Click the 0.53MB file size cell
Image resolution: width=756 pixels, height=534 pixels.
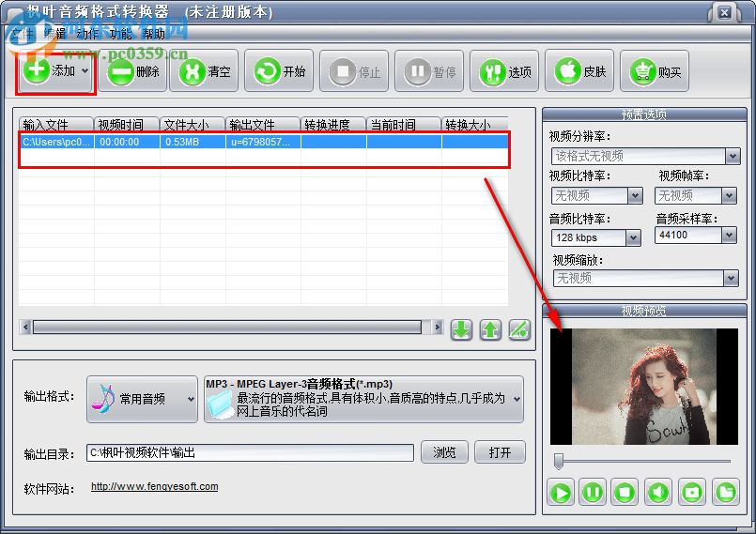(193, 142)
